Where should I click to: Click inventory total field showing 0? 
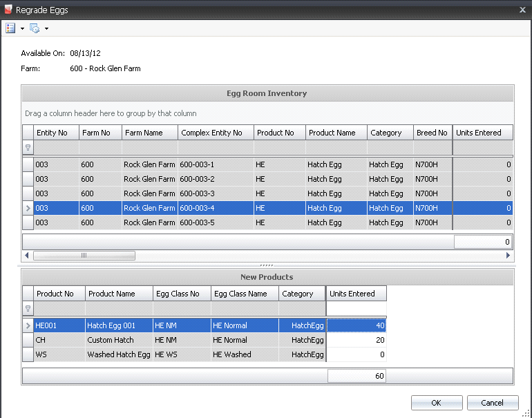point(482,242)
